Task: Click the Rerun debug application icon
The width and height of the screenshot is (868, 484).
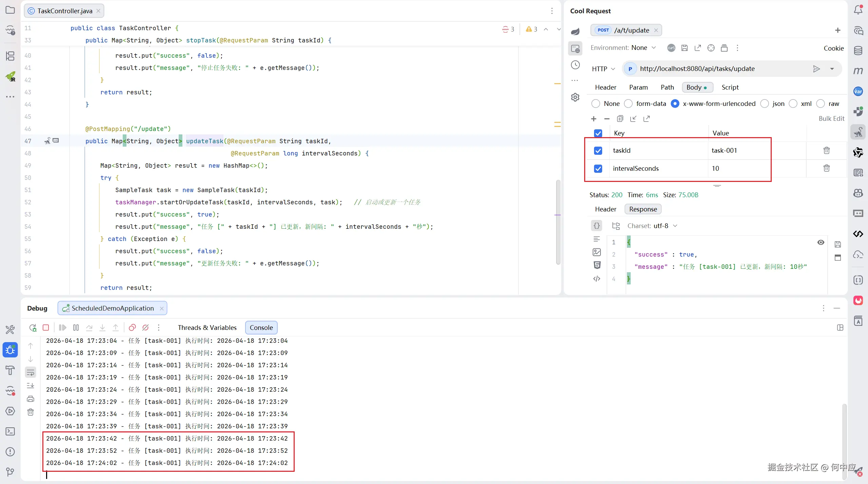Action: pos(33,328)
